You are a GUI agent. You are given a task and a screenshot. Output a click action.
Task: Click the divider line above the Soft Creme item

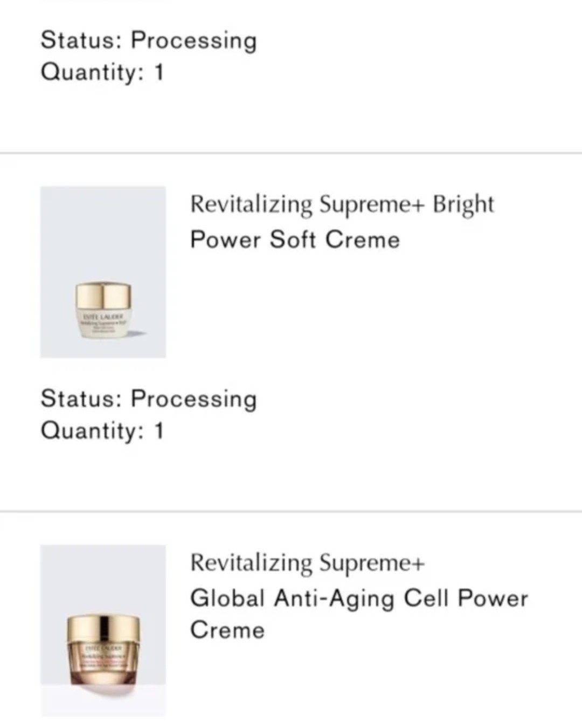[291, 153]
